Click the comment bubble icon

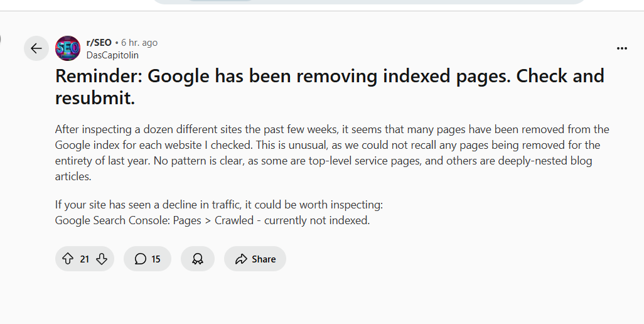tap(141, 259)
